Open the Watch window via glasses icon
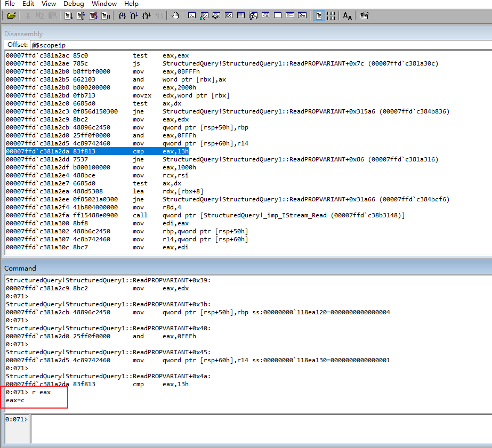492x448 pixels. (x=204, y=15)
